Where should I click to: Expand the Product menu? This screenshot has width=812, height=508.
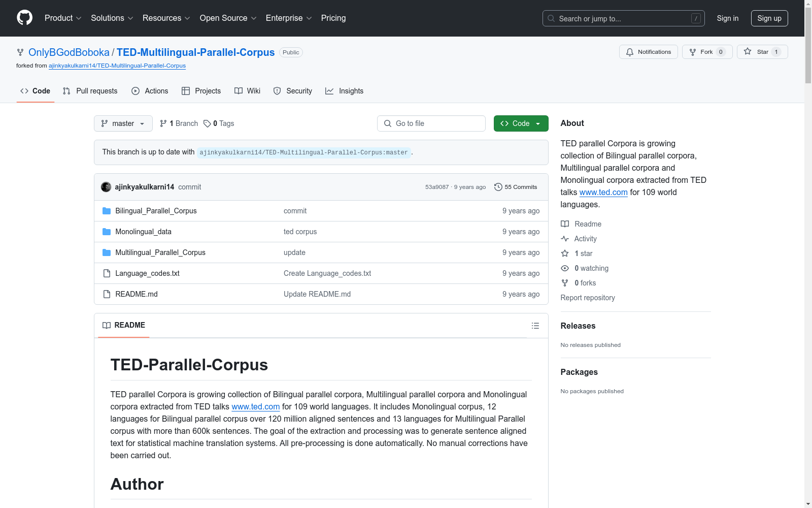(x=63, y=18)
